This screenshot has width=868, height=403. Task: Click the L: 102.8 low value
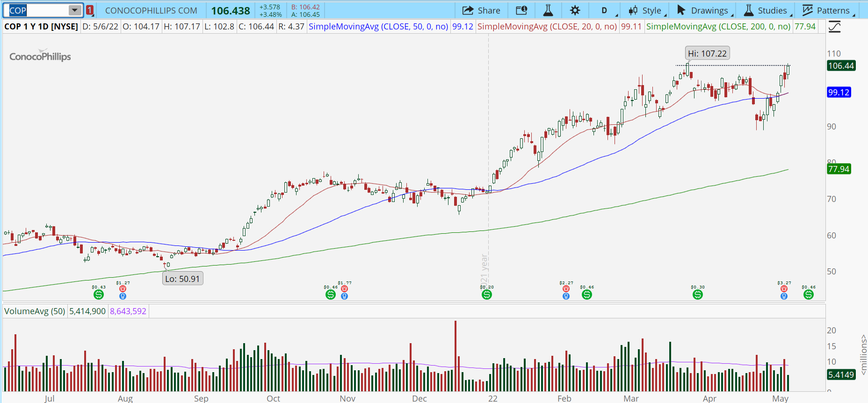pos(219,27)
